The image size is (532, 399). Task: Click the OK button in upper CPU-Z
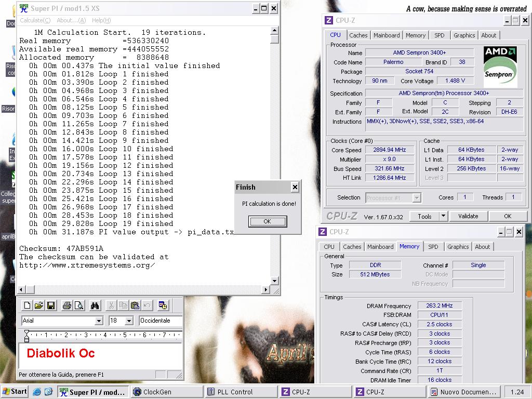coord(508,216)
